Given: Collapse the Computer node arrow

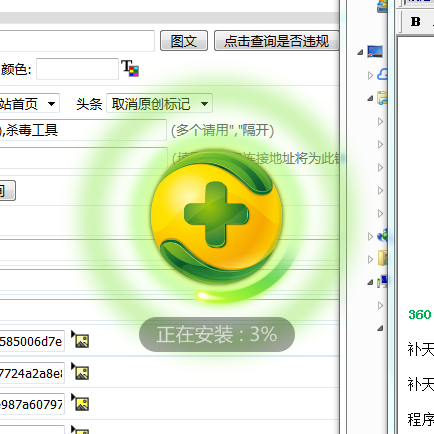Looking at the screenshot, I should pos(370,283).
